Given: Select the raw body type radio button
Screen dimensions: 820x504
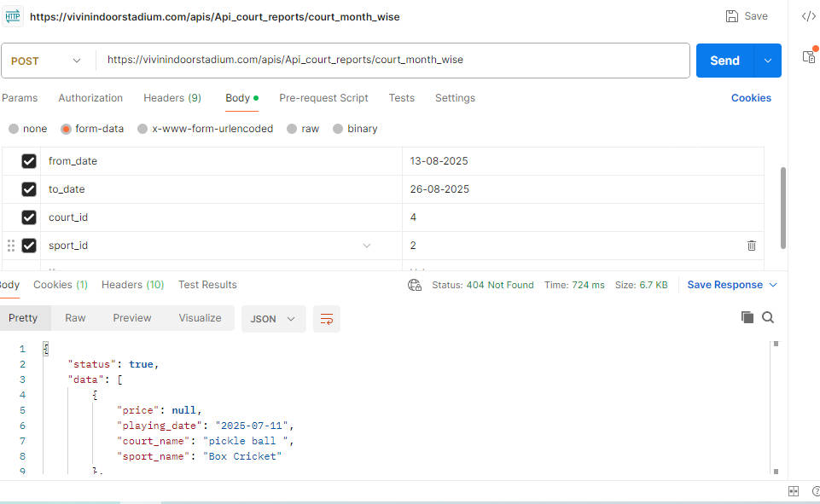Looking at the screenshot, I should (293, 129).
